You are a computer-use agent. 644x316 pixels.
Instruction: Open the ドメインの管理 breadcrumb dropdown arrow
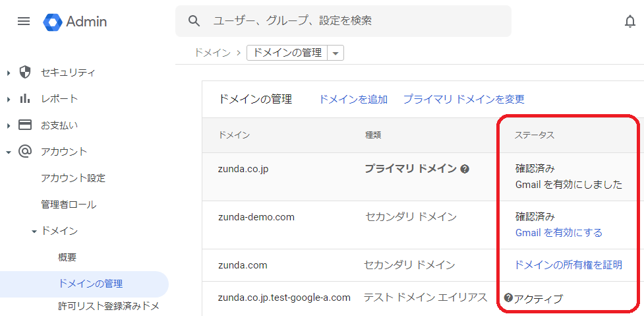coord(336,53)
